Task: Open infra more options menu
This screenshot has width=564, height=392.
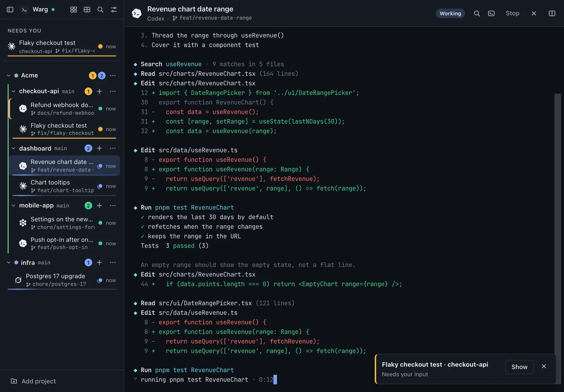Action: coord(113,263)
